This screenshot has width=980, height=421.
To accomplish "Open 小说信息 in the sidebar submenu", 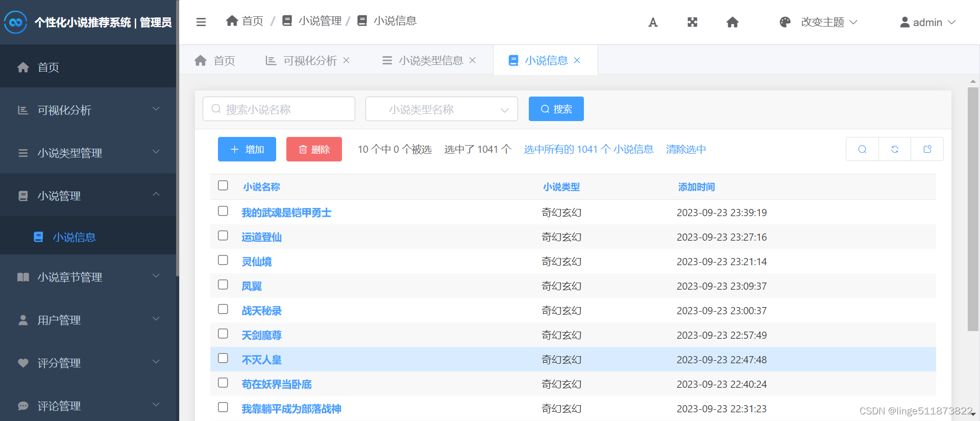I will coord(88,237).
